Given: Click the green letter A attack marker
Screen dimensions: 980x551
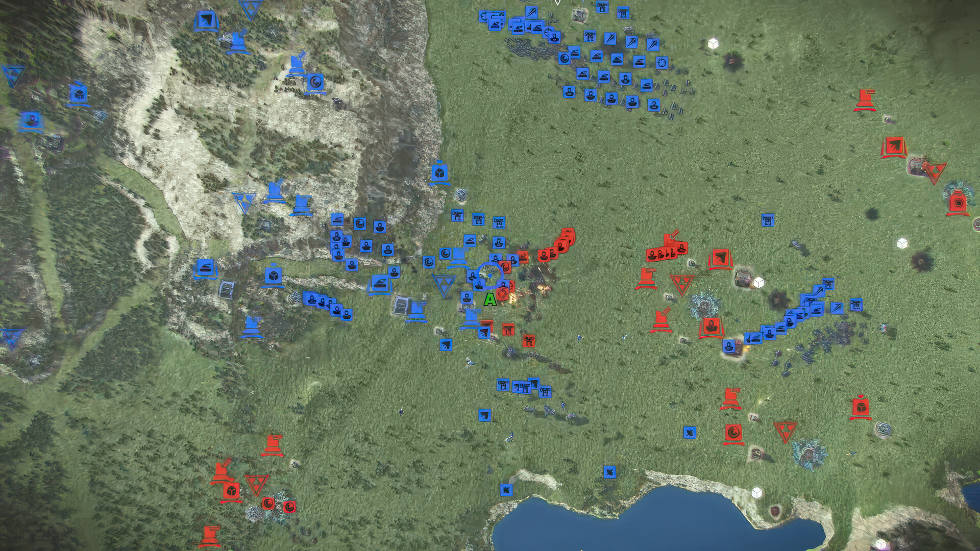Looking at the screenshot, I should (x=489, y=300).
